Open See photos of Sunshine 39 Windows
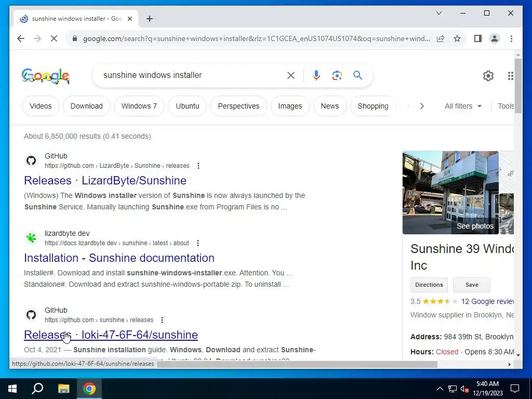The height and width of the screenshot is (399, 532). click(475, 227)
